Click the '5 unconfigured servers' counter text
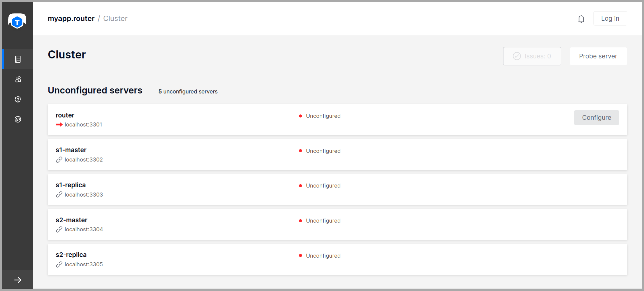644x291 pixels. [x=188, y=91]
